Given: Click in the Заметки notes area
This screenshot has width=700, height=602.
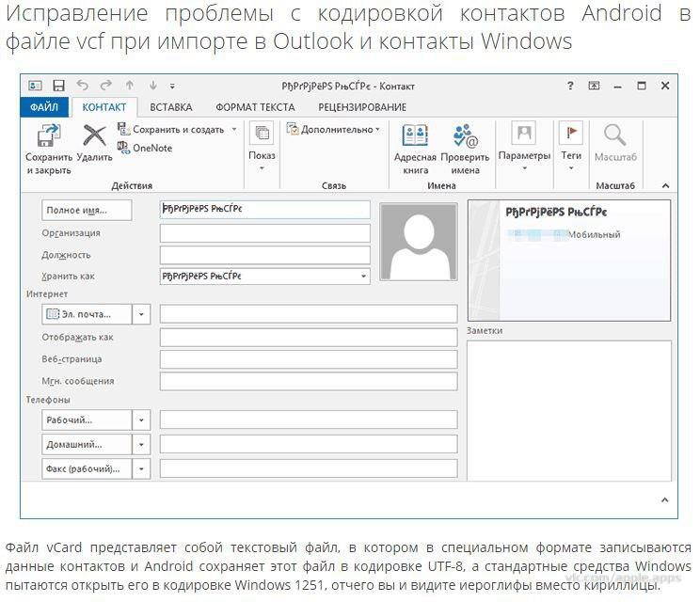Looking at the screenshot, I should tap(568, 410).
